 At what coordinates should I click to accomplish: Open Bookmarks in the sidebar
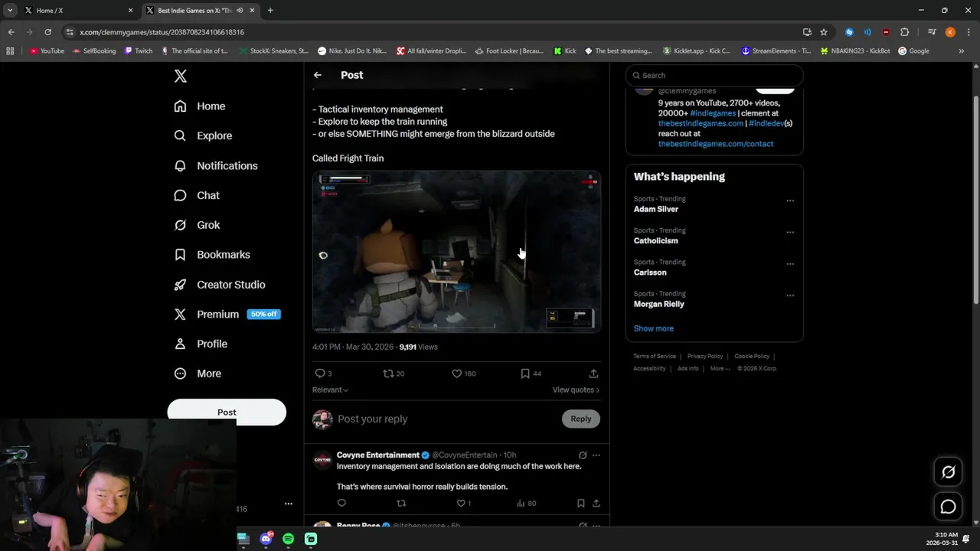pos(212,255)
